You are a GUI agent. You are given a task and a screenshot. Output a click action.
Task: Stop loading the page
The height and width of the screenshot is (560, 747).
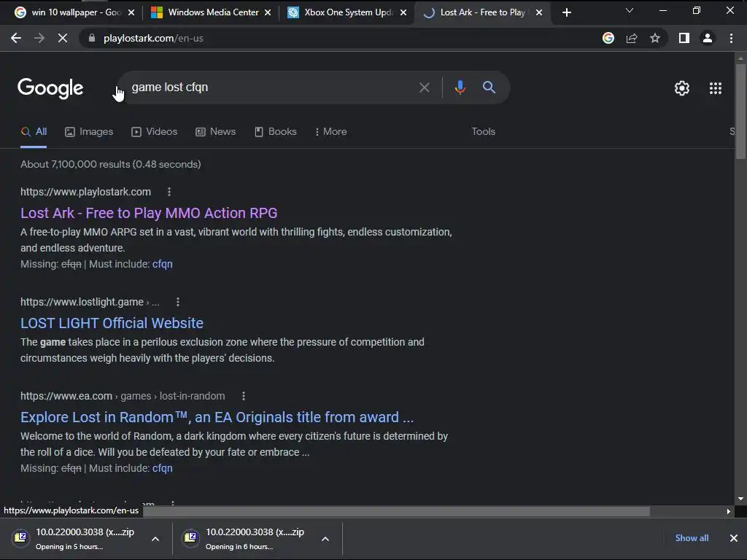click(x=63, y=38)
